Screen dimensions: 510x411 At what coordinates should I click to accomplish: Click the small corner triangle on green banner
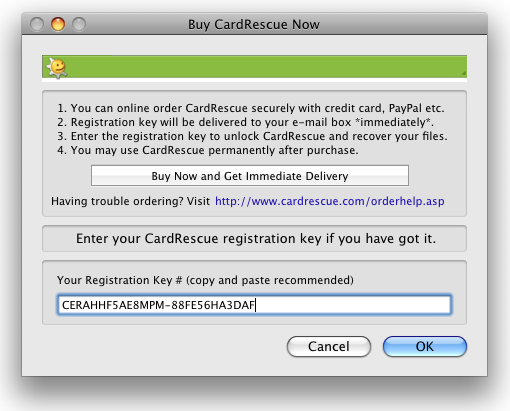click(464, 73)
